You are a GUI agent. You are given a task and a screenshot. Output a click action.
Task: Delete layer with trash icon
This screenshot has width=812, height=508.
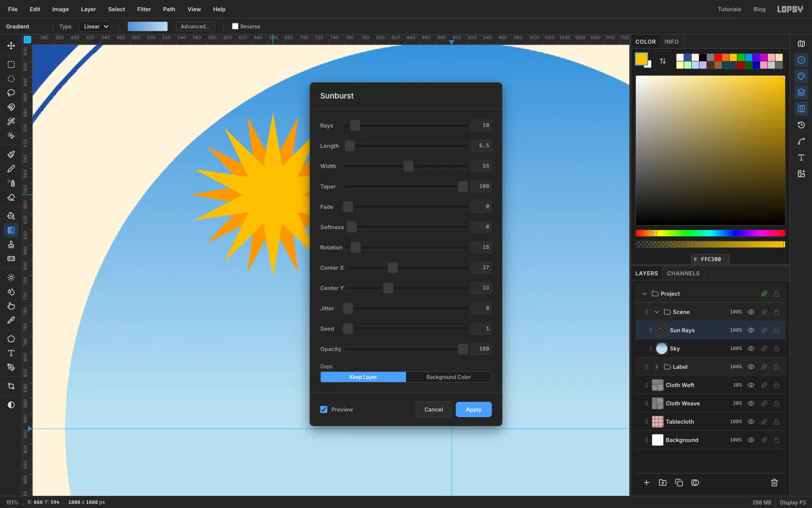pos(774,483)
